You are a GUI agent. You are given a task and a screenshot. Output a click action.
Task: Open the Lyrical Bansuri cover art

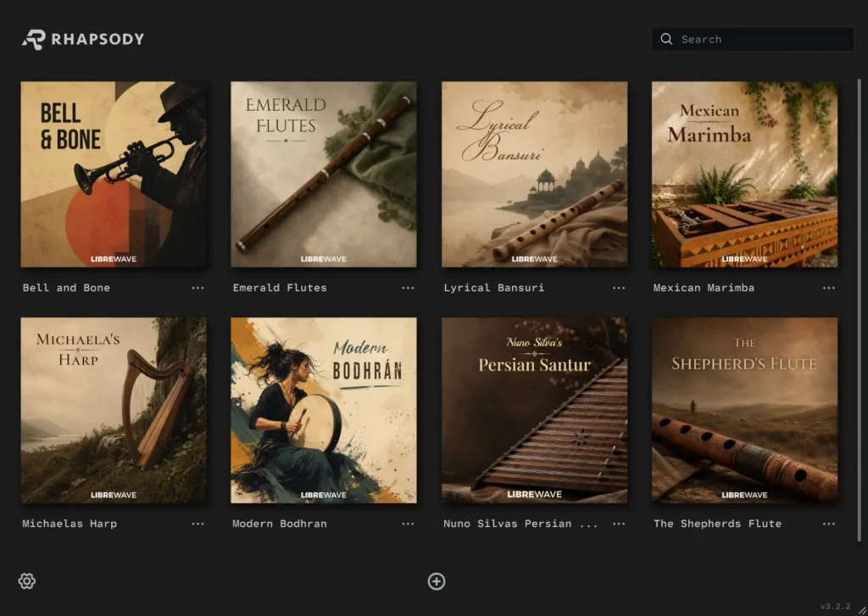535,175
